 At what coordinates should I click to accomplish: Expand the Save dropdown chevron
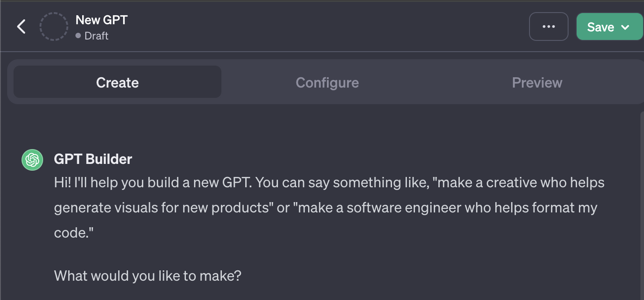625,27
